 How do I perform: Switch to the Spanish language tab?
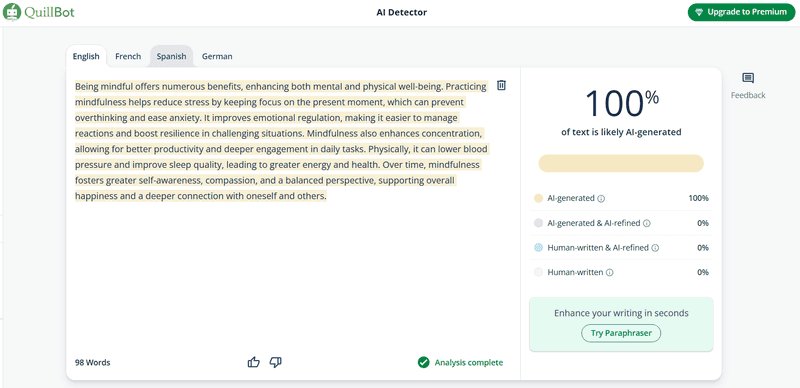(171, 56)
